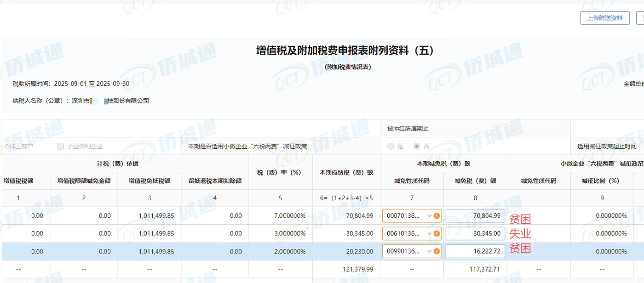Open the 00610136 减免性质代码 dropdown
The height and width of the screenshot is (283, 644).
click(x=412, y=233)
